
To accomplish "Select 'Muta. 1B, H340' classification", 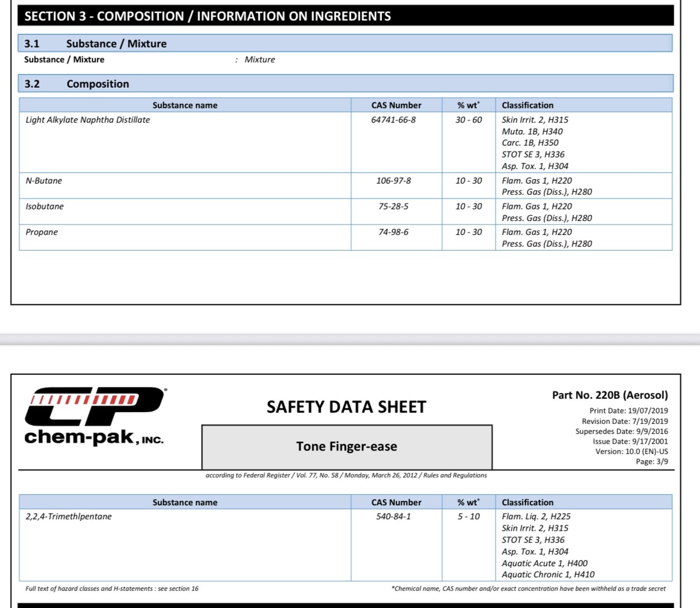I will (532, 132).
